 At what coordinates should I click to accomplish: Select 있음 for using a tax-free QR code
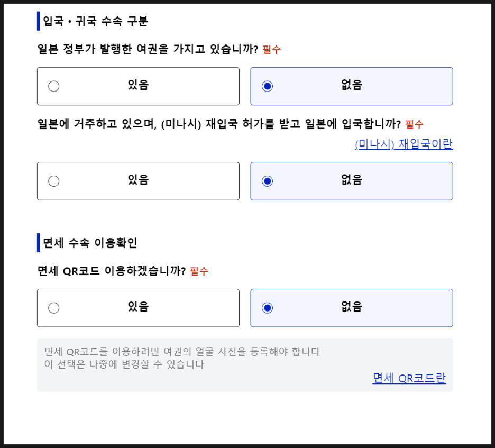[x=137, y=307]
